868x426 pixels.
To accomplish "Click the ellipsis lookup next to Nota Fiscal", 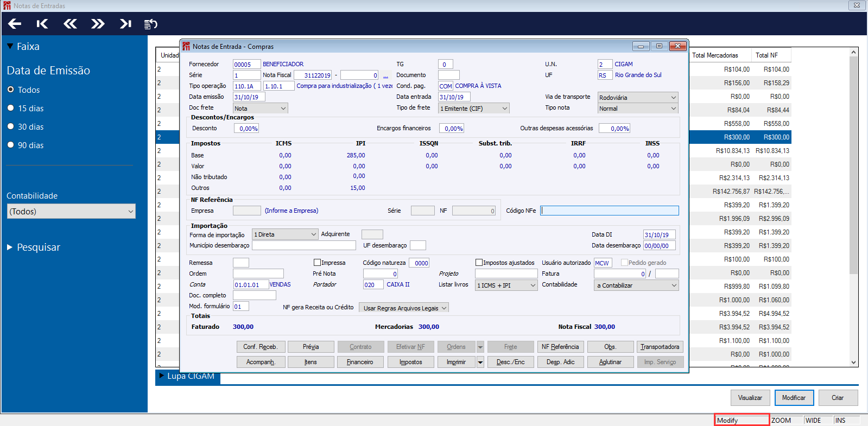I will [x=385, y=75].
